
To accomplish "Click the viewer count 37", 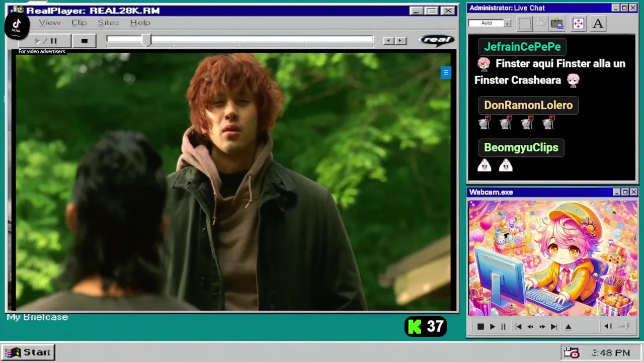I will pos(435,327).
